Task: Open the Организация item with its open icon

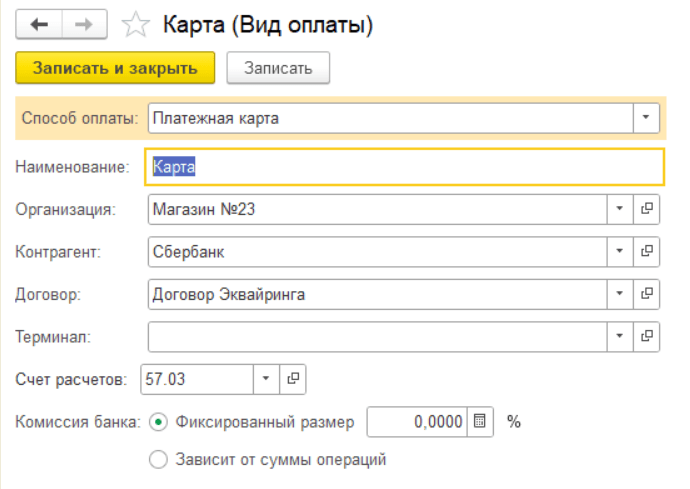Action: pos(646,209)
